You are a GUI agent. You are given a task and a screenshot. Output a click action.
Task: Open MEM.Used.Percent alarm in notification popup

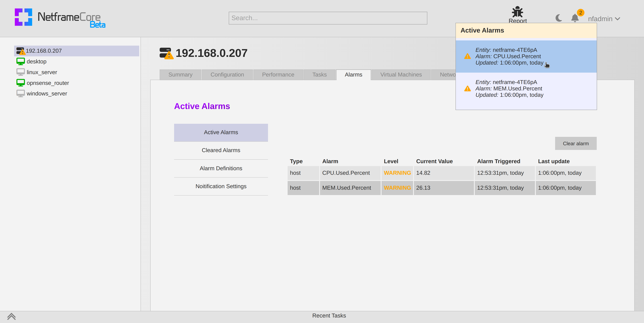pyautogui.click(x=526, y=89)
